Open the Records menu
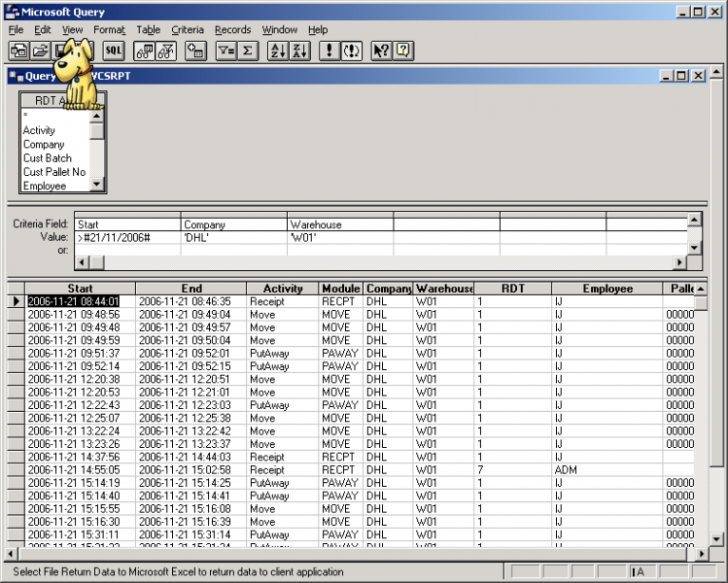The image size is (728, 583). tap(232, 30)
